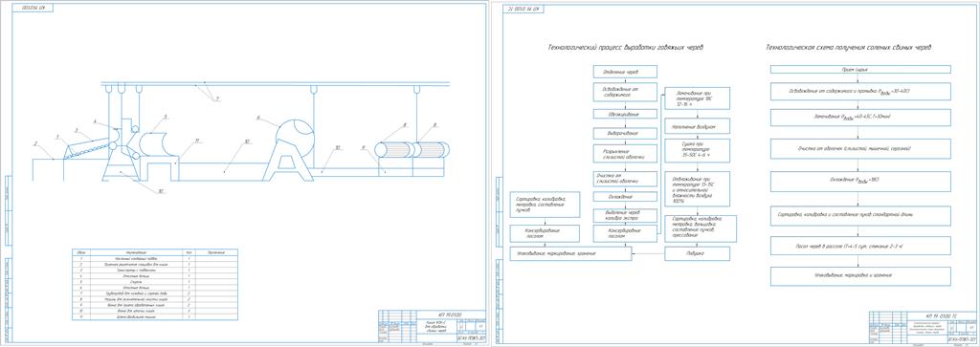The height and width of the screenshot is (347, 980).
Task: Select the "Очистка от слизистой оболочки" box
Action: click(x=625, y=179)
